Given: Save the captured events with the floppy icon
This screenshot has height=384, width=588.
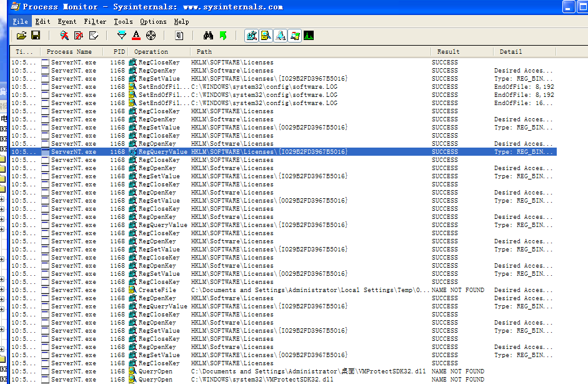Looking at the screenshot, I should (36, 36).
